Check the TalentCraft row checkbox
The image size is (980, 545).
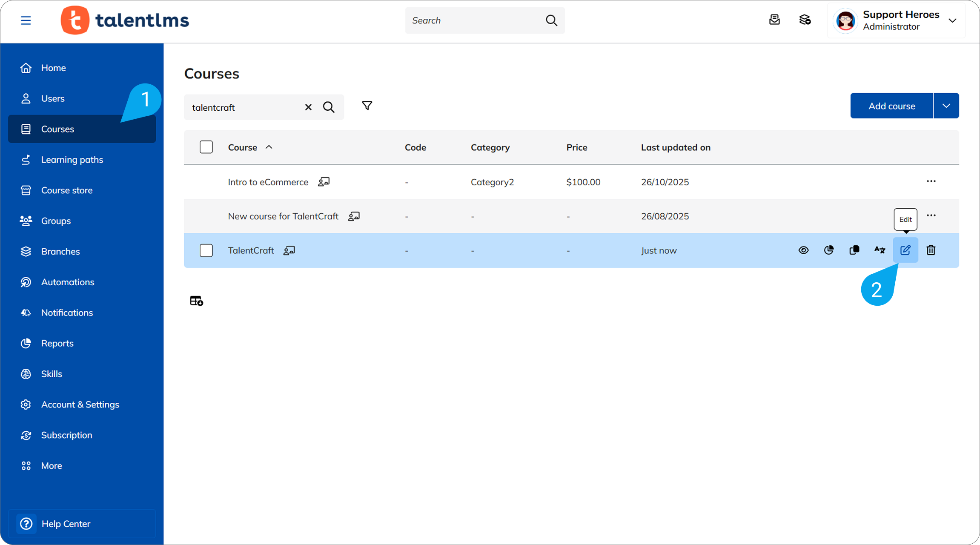click(x=206, y=250)
